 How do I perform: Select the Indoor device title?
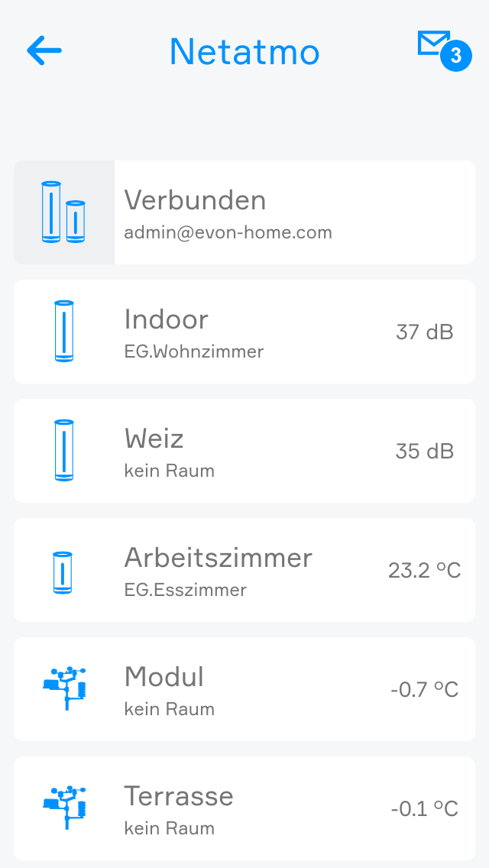pos(167,319)
